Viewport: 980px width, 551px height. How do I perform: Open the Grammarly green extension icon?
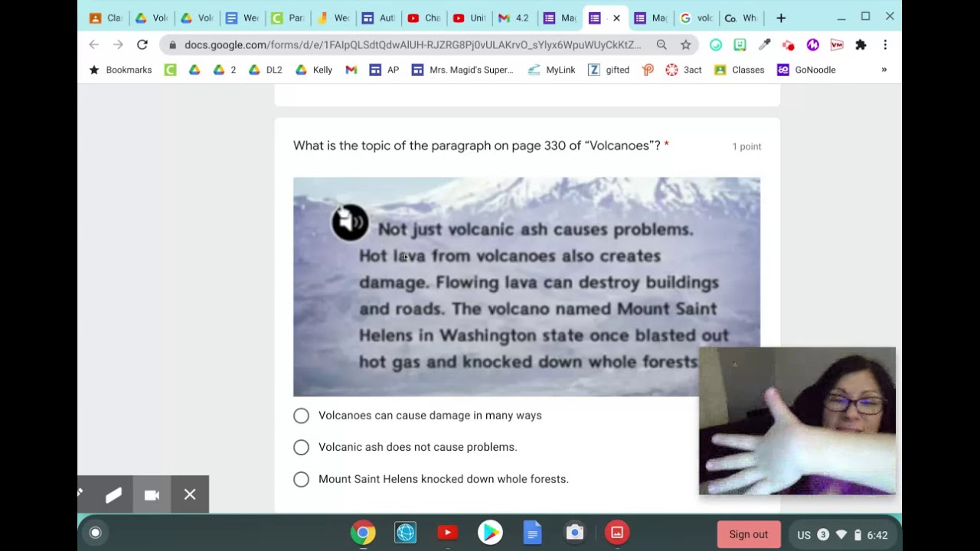click(x=716, y=45)
